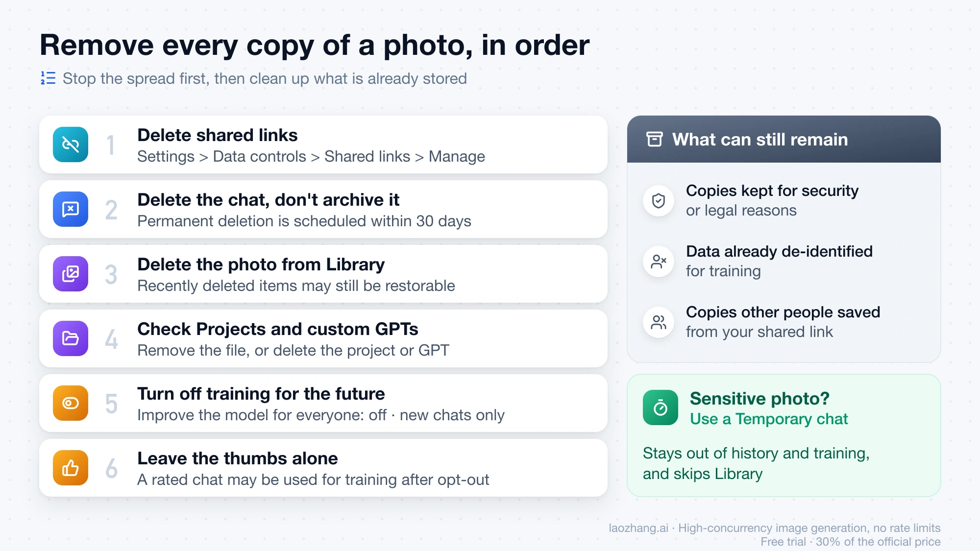Click the shield check icon beside Copies kept for security
Viewport: 980px width, 551px height.
[x=659, y=200]
